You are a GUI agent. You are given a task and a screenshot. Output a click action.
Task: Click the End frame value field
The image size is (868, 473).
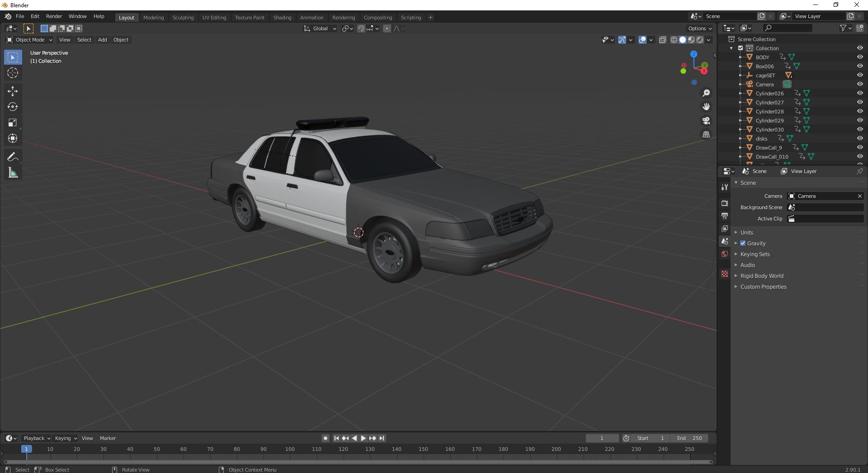(690, 438)
